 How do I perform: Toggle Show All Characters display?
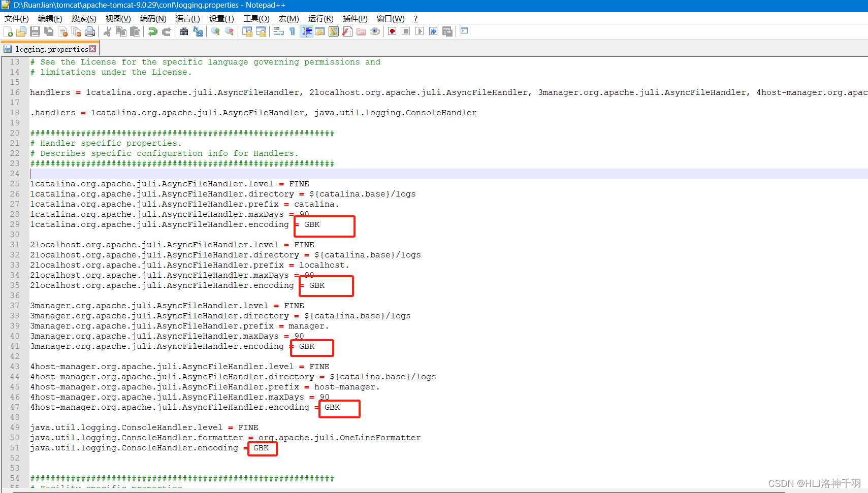(292, 31)
